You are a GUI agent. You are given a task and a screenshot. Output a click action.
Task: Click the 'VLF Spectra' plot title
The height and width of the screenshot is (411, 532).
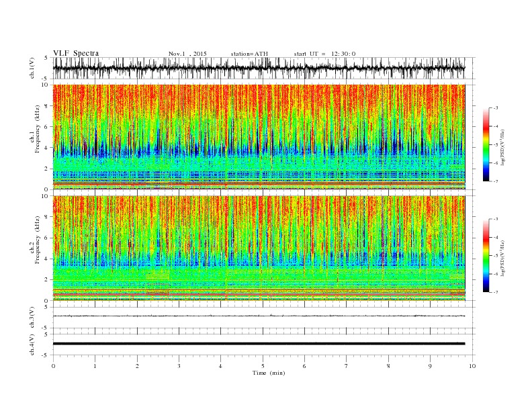(x=76, y=53)
